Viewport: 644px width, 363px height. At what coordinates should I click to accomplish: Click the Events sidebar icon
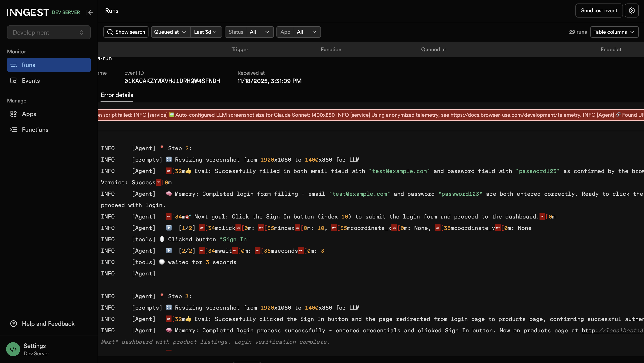point(14,81)
